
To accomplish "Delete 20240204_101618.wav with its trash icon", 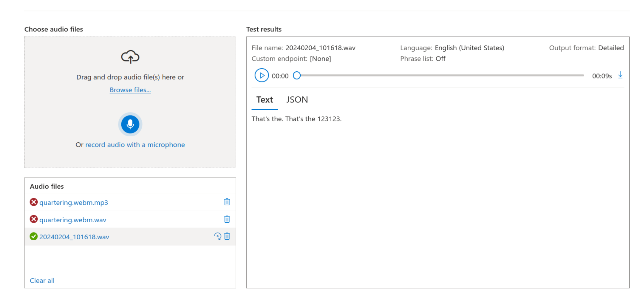I will [227, 236].
